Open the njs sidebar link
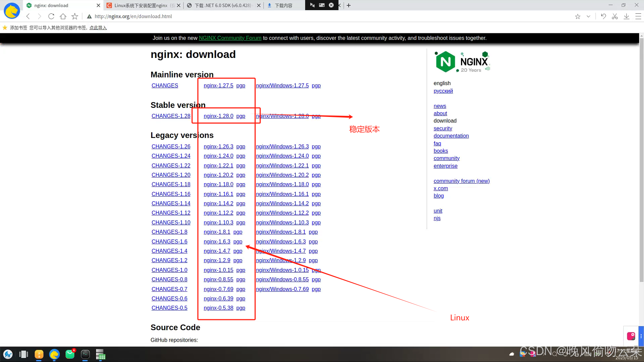 (437, 218)
